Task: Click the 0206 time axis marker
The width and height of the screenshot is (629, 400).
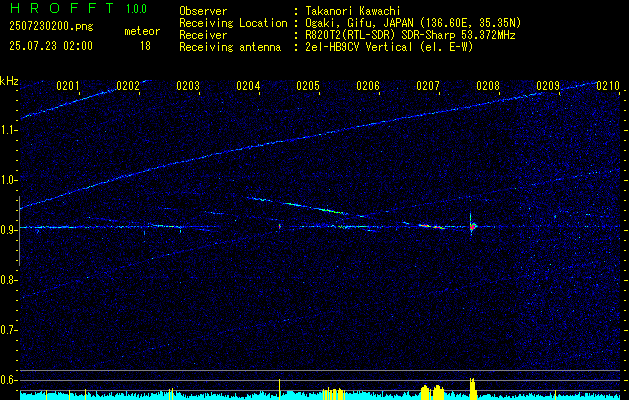Action: coord(368,86)
